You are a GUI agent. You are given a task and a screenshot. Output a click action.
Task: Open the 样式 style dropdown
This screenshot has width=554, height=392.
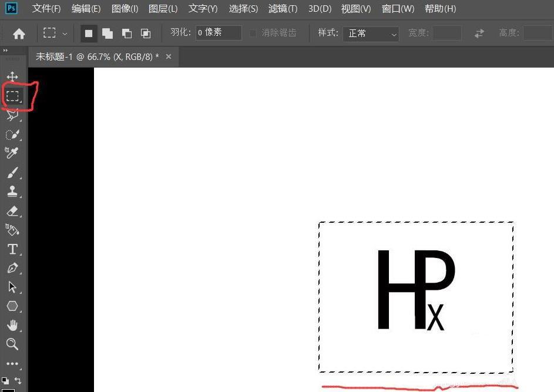tap(371, 33)
